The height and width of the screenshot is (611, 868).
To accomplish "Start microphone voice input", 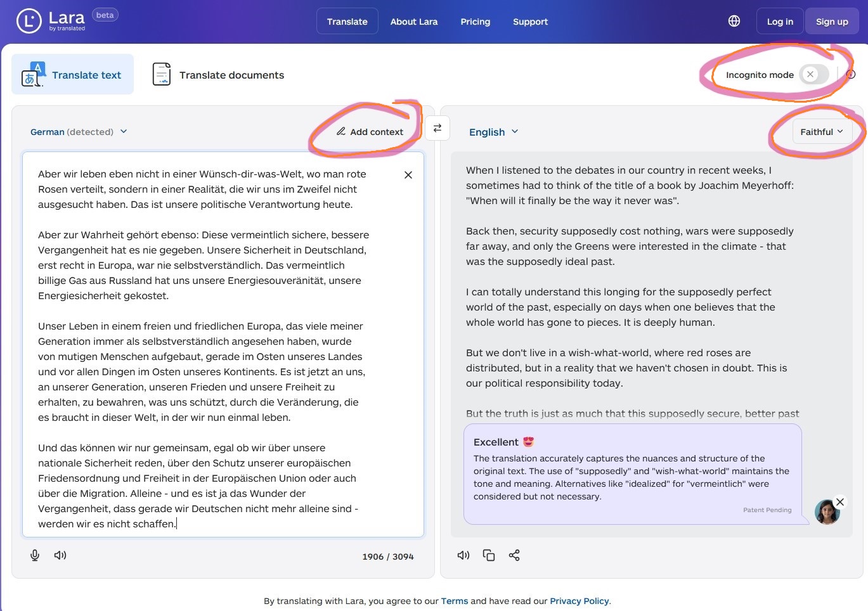I will click(35, 555).
